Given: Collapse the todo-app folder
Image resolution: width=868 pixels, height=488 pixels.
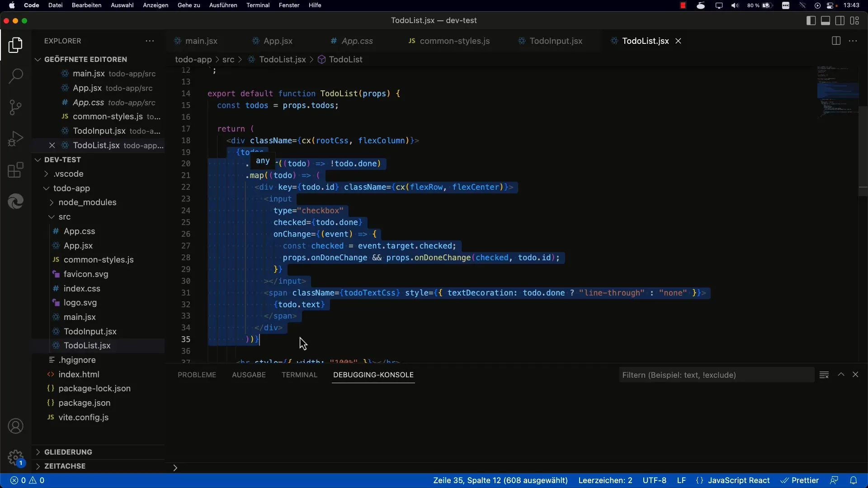Looking at the screenshot, I should (71, 188).
